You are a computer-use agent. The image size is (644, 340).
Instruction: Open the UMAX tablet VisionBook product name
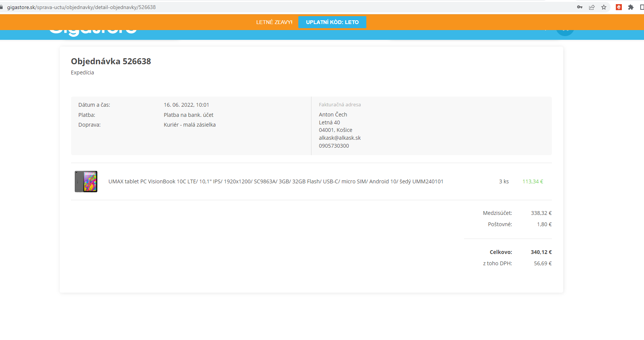coord(276,181)
